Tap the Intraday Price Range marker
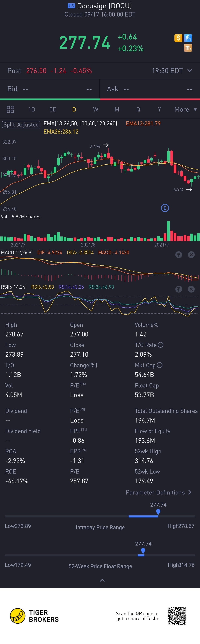This screenshot has width=200, height=644. (158, 512)
